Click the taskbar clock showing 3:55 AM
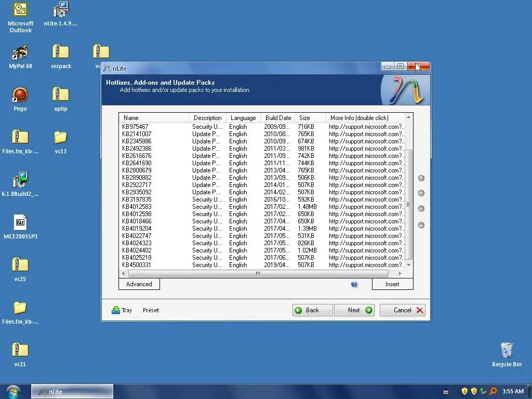 [513, 391]
